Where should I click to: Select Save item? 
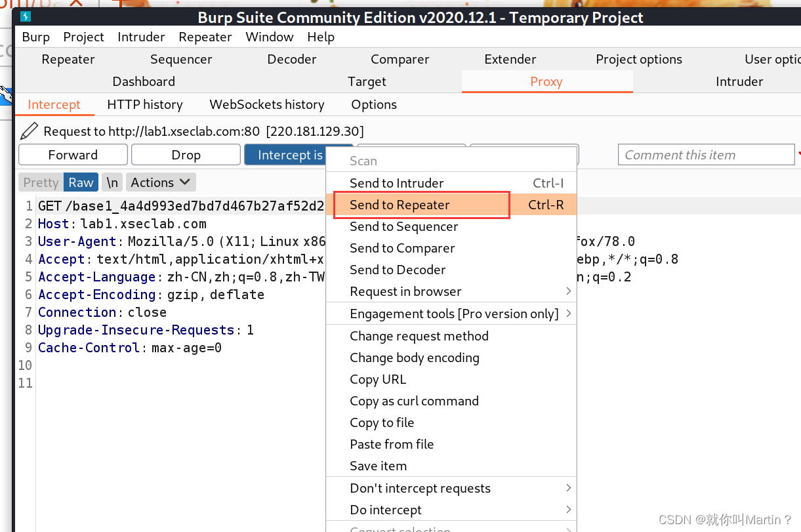(x=451, y=466)
